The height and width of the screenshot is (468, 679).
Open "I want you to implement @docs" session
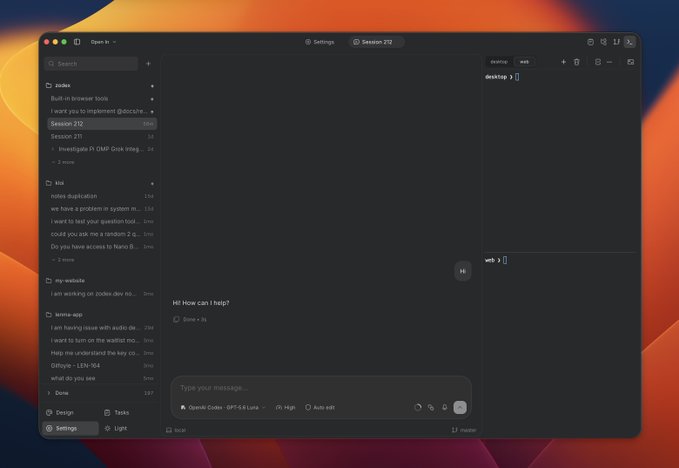(x=102, y=111)
